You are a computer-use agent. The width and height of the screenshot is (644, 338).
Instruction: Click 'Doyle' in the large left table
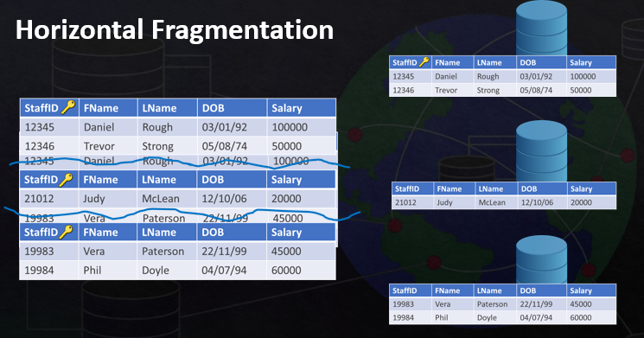click(x=156, y=271)
